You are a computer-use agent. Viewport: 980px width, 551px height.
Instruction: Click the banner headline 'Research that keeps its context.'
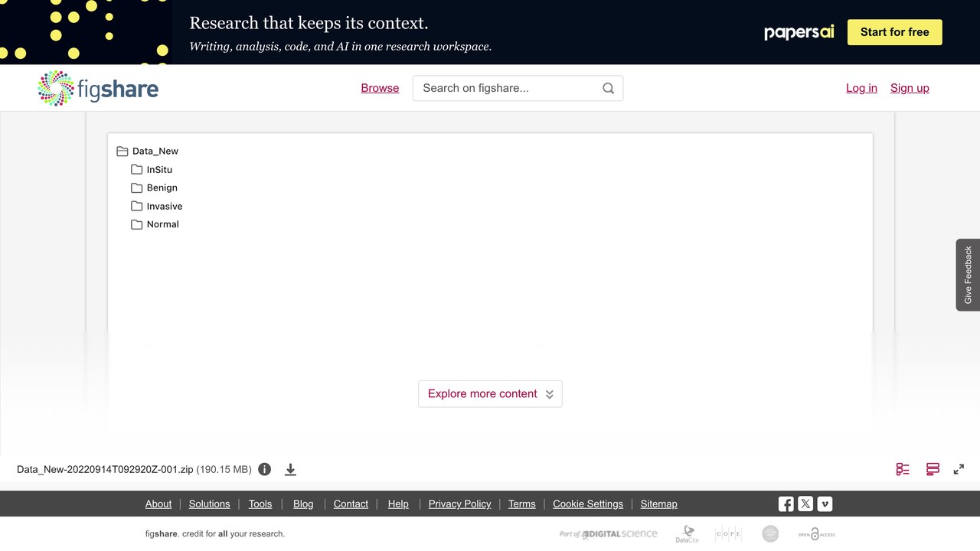tap(309, 23)
